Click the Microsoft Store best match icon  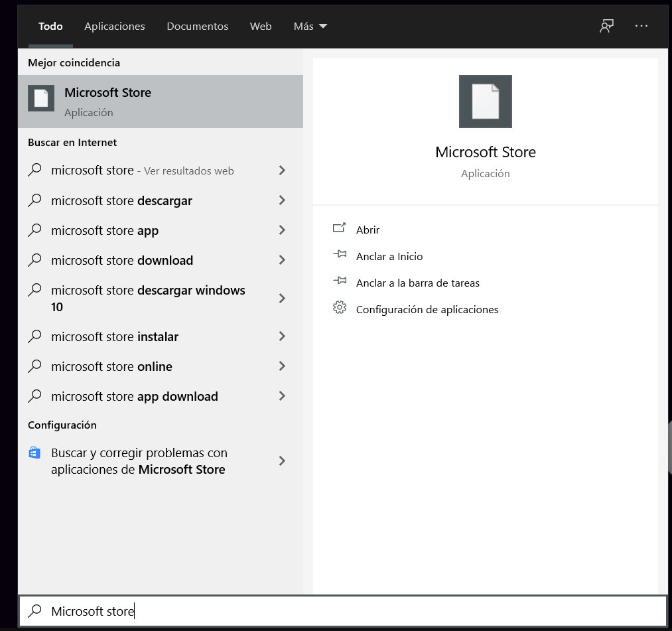pyautogui.click(x=41, y=99)
